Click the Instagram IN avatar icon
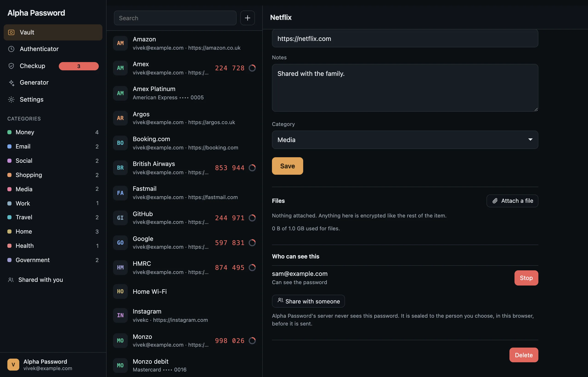The image size is (588, 377). pyautogui.click(x=120, y=316)
